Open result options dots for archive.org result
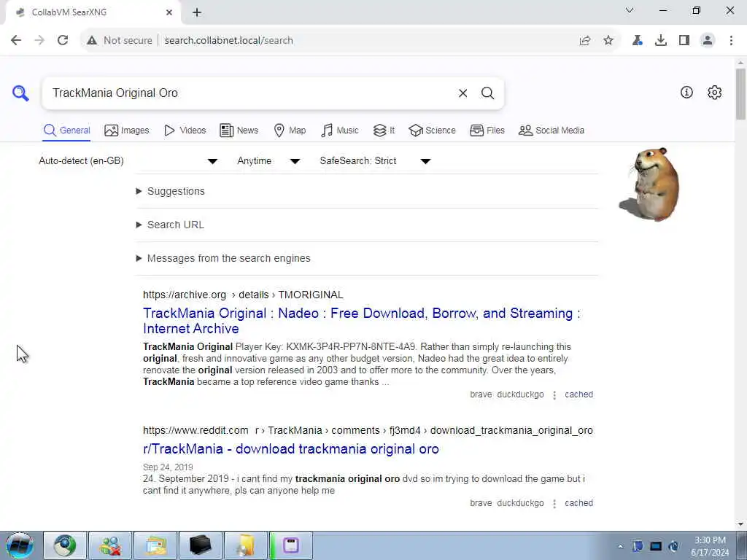 click(x=554, y=394)
